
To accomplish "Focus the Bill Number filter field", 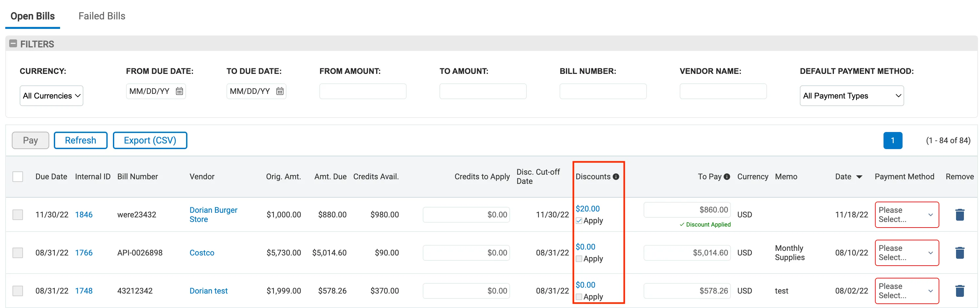I will (x=603, y=91).
